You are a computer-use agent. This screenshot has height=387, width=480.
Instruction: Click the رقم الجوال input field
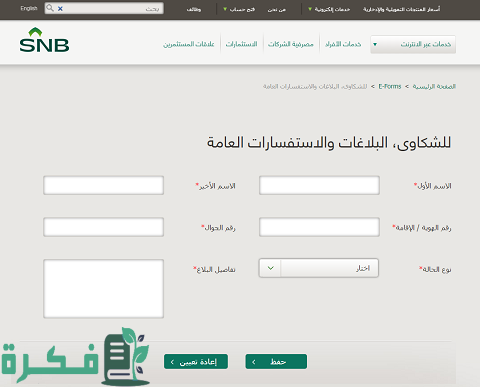(x=103, y=227)
